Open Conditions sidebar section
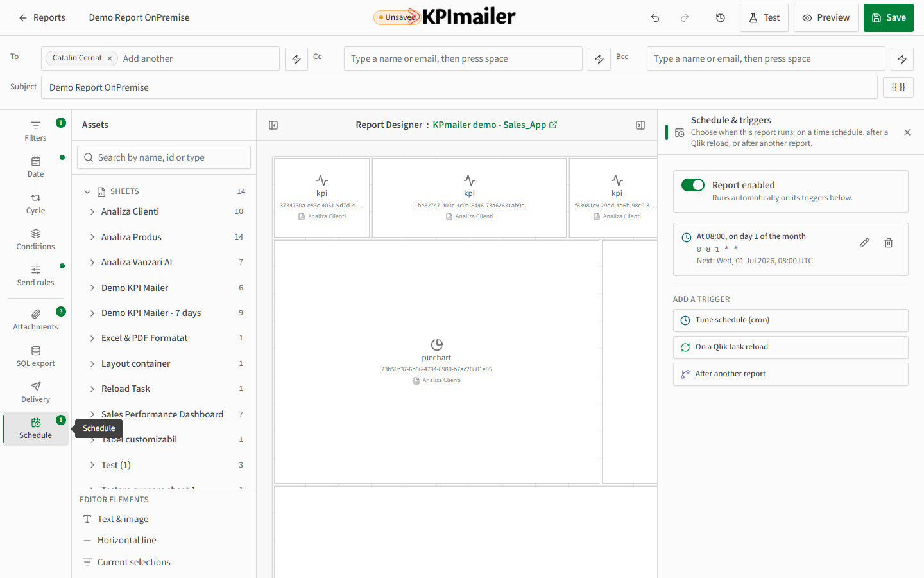This screenshot has width=924, height=578. [x=36, y=240]
